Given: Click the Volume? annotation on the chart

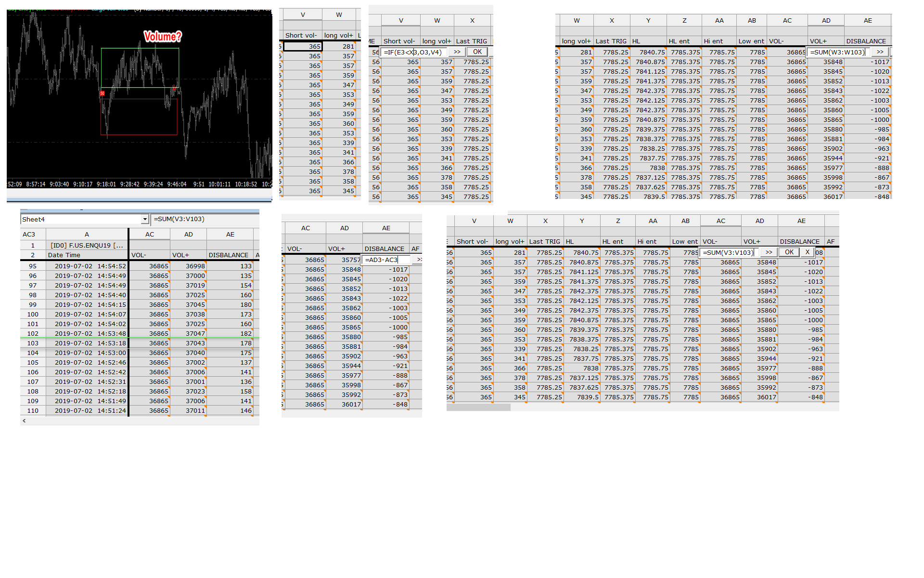Looking at the screenshot, I should pyautogui.click(x=163, y=37).
